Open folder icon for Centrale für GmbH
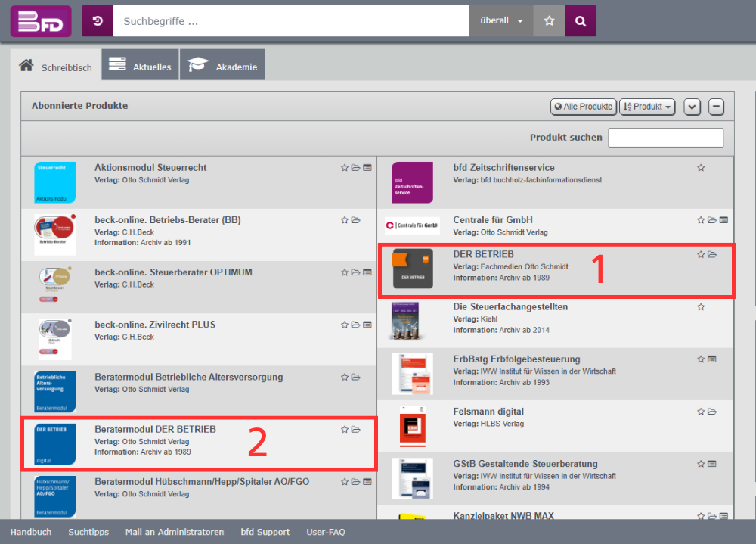The width and height of the screenshot is (756, 544). (x=712, y=220)
